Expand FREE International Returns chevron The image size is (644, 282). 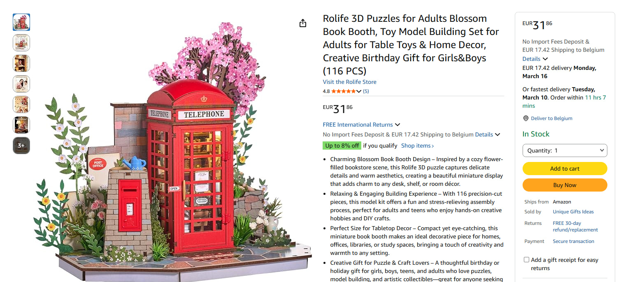[x=398, y=125]
